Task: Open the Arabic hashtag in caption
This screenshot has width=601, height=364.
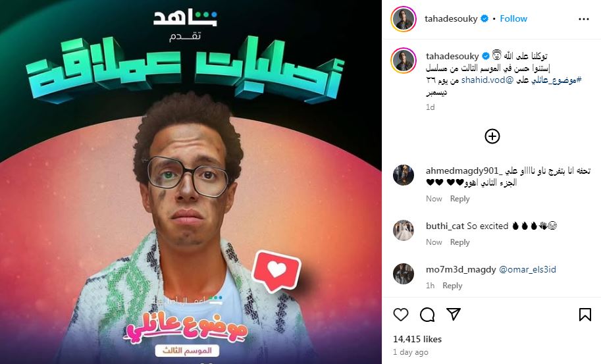Action: click(x=556, y=80)
